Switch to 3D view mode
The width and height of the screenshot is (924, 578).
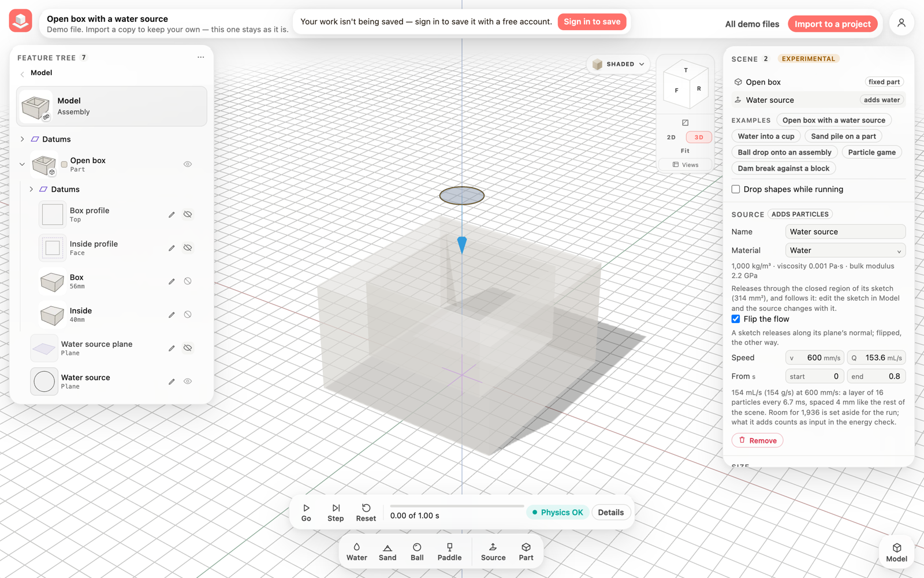tap(699, 138)
